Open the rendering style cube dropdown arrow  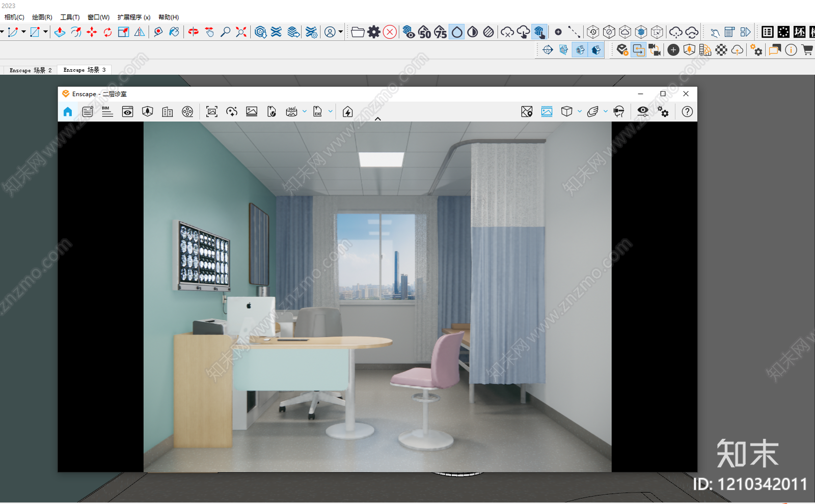(580, 111)
